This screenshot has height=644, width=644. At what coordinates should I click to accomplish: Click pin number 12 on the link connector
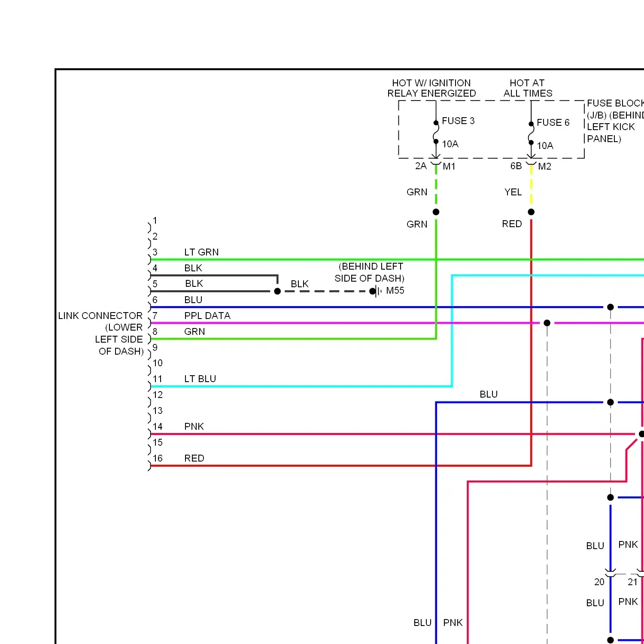[158, 395]
